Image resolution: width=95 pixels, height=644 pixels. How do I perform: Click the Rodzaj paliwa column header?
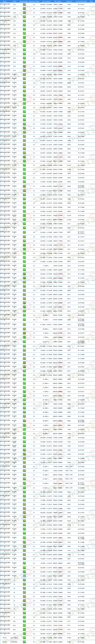pos(24,1)
